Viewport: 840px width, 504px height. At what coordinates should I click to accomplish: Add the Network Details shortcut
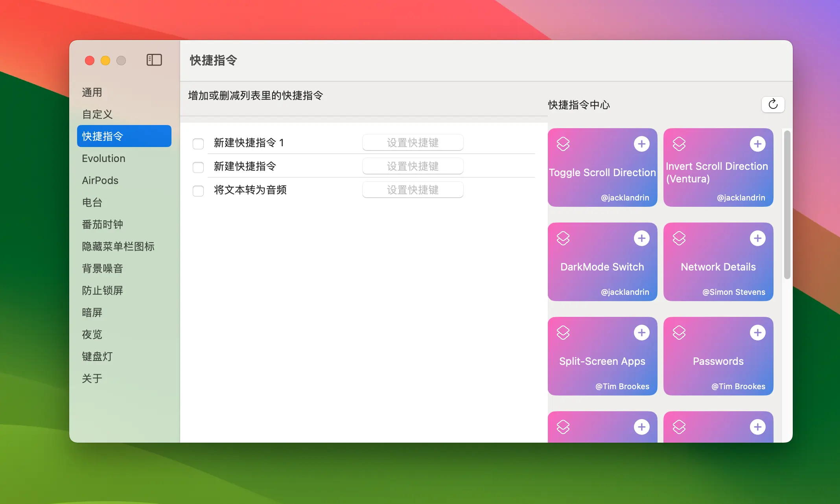coord(757,238)
